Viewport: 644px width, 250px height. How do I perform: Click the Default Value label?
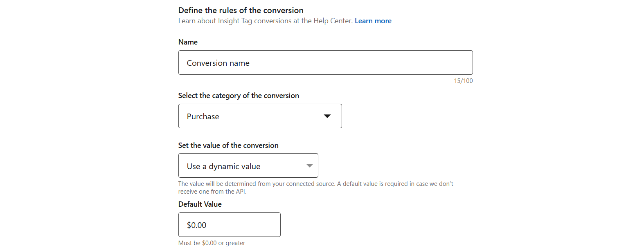200,204
